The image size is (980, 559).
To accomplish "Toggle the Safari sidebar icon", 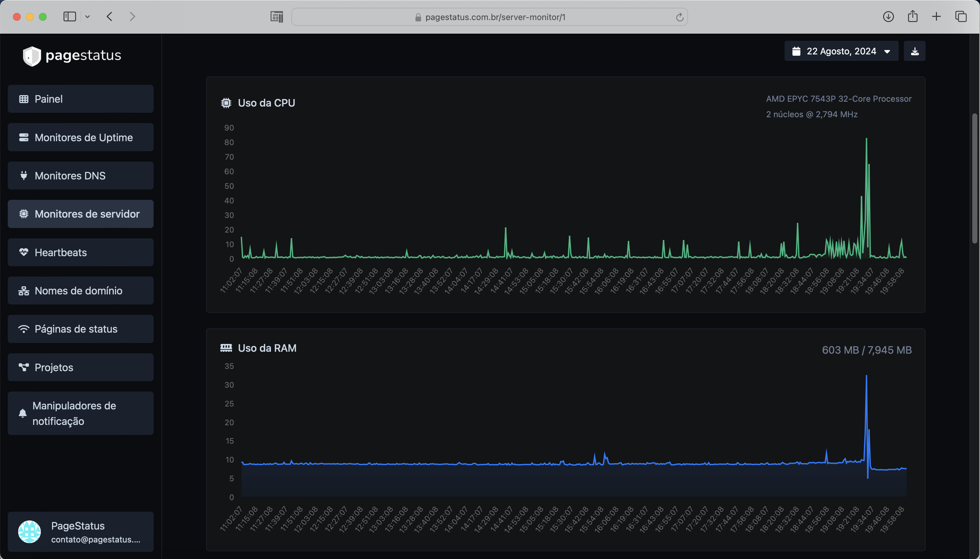I will 70,17.
